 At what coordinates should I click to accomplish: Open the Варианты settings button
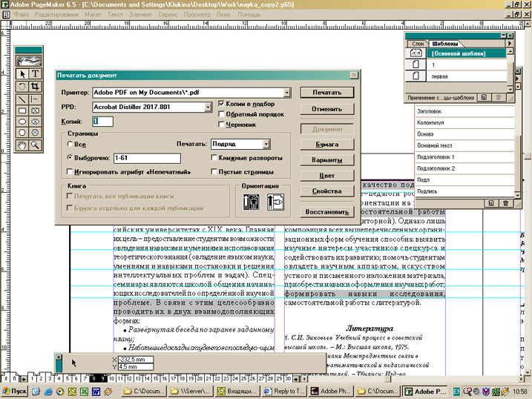point(327,159)
